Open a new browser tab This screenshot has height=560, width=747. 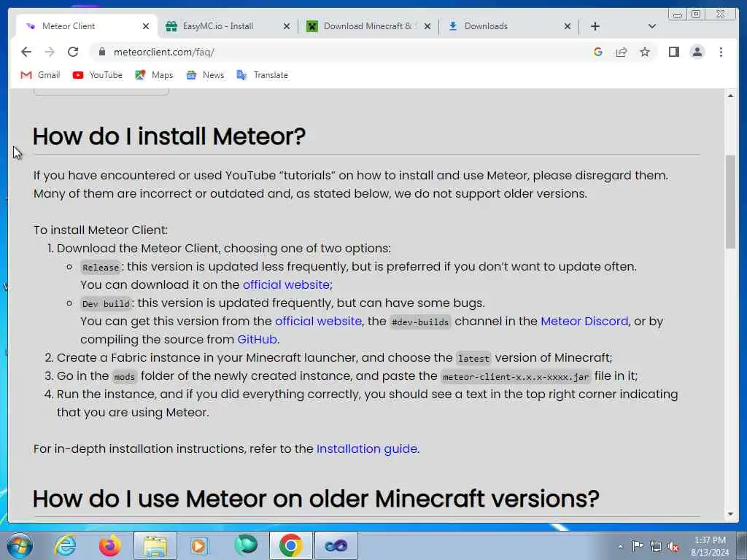tap(595, 26)
